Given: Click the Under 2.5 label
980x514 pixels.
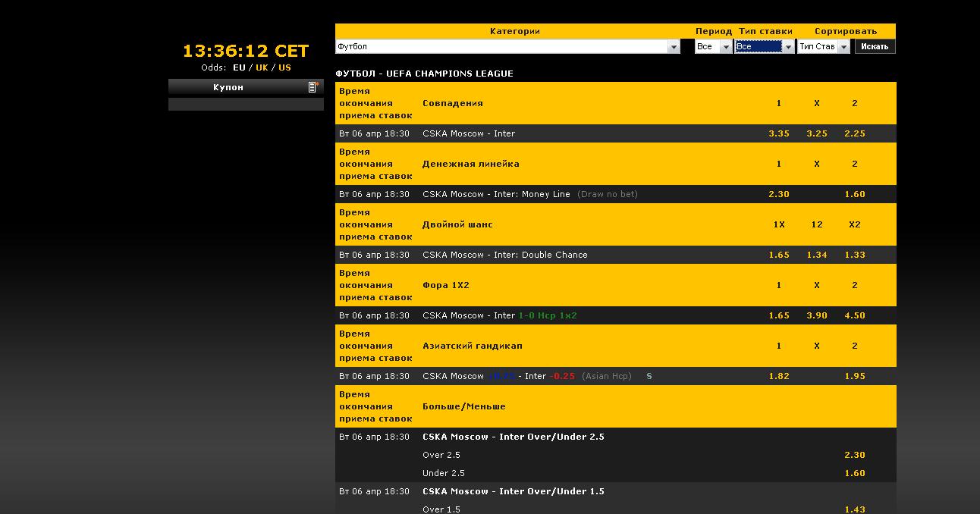Looking at the screenshot, I should coord(444,473).
